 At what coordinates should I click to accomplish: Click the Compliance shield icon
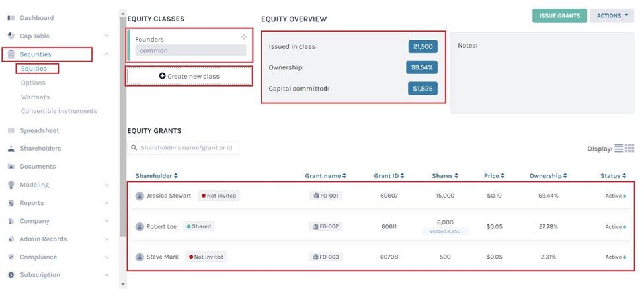tap(11, 257)
